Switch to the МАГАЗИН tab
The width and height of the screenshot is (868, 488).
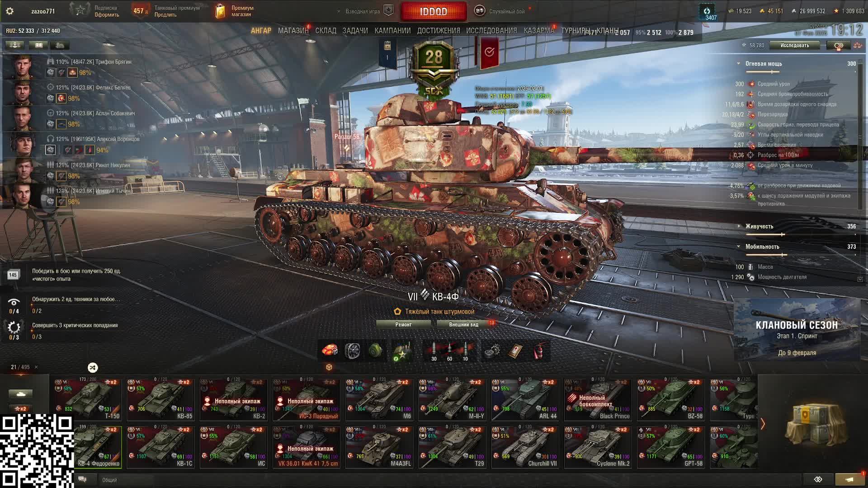click(293, 31)
